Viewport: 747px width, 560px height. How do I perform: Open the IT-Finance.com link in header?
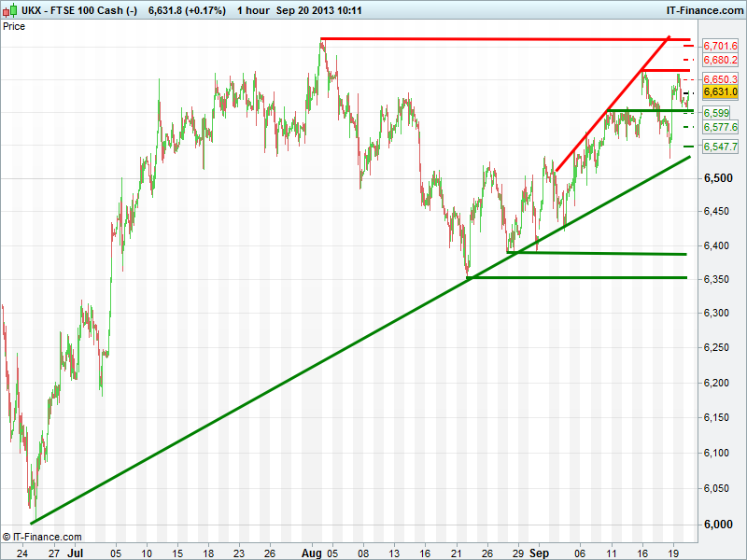(705, 10)
